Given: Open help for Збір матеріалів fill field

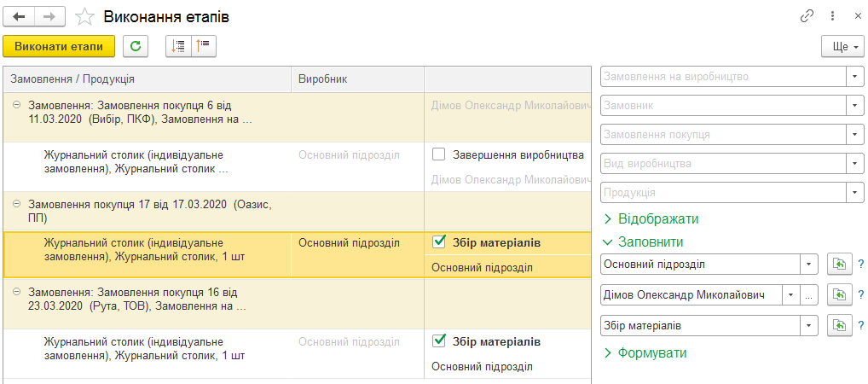Looking at the screenshot, I should pyautogui.click(x=861, y=326).
